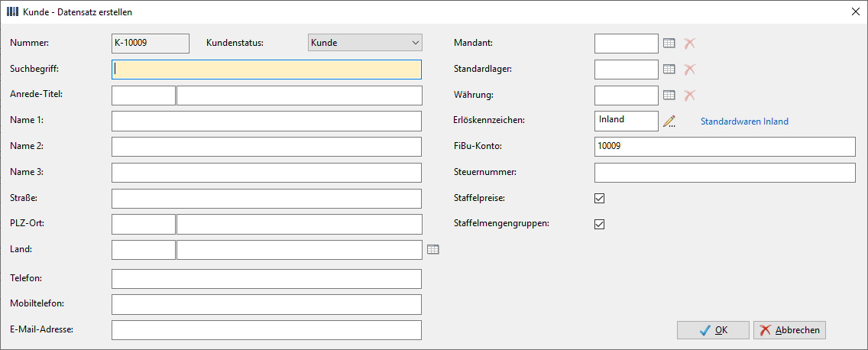Click into the Straße field
Screen dimensions: 868x350
pyautogui.click(x=267, y=198)
